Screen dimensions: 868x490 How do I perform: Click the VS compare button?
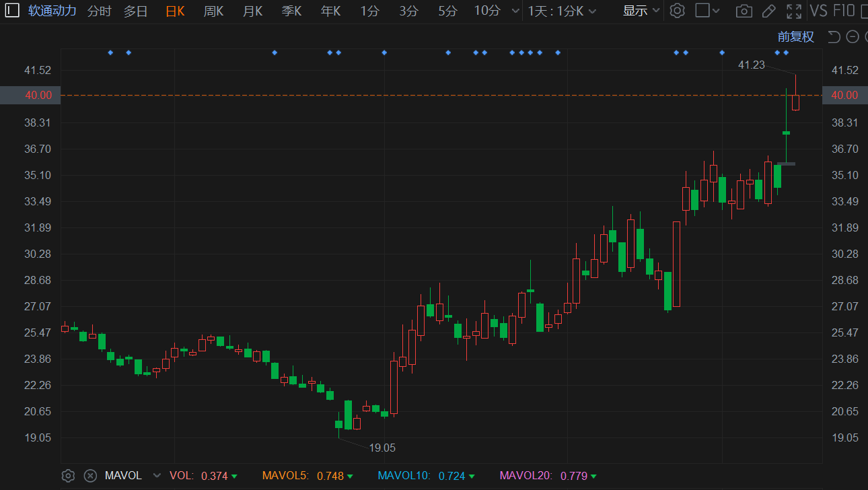[x=818, y=11]
